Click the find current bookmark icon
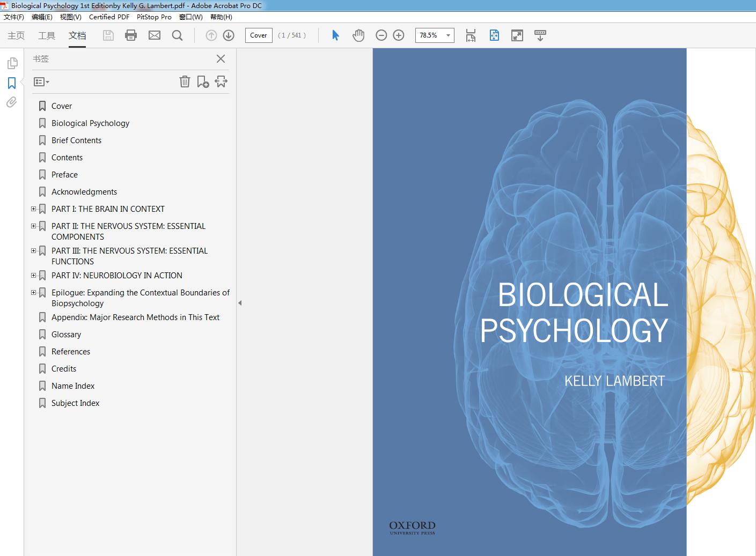 point(221,81)
